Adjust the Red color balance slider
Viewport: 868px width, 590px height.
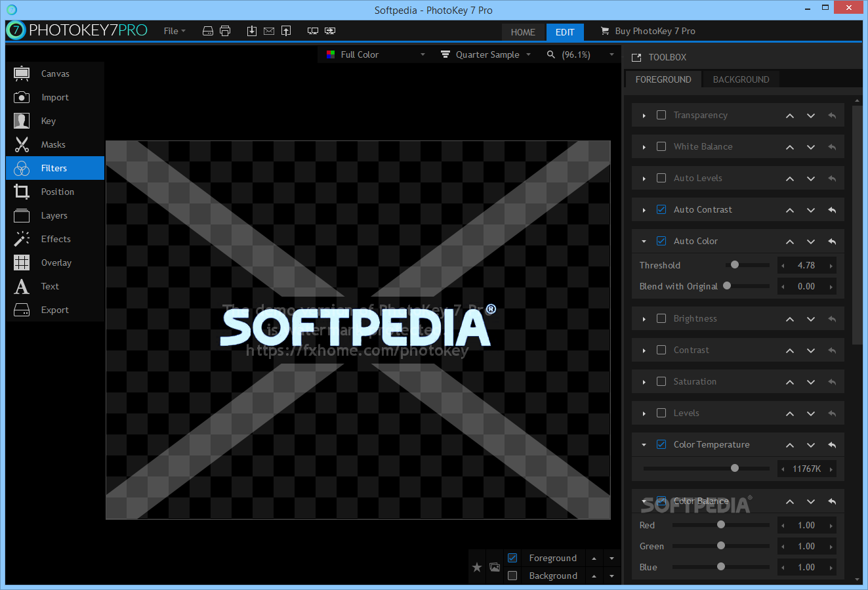point(721,525)
